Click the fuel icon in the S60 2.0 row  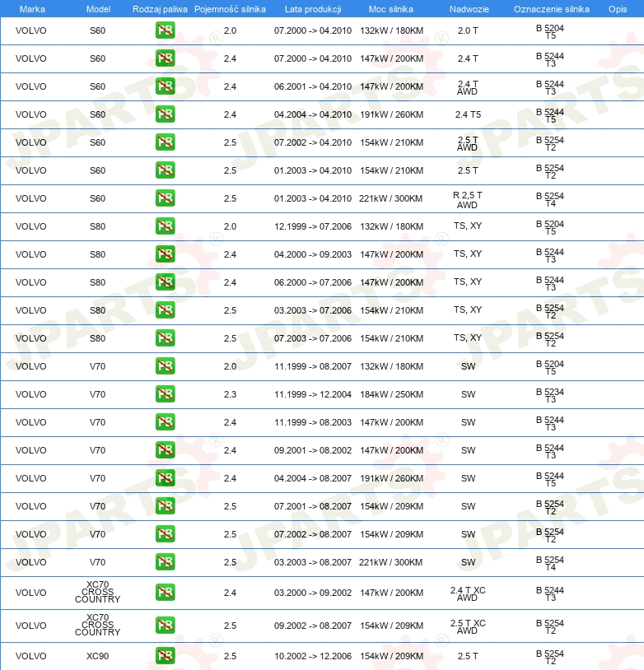(x=165, y=30)
